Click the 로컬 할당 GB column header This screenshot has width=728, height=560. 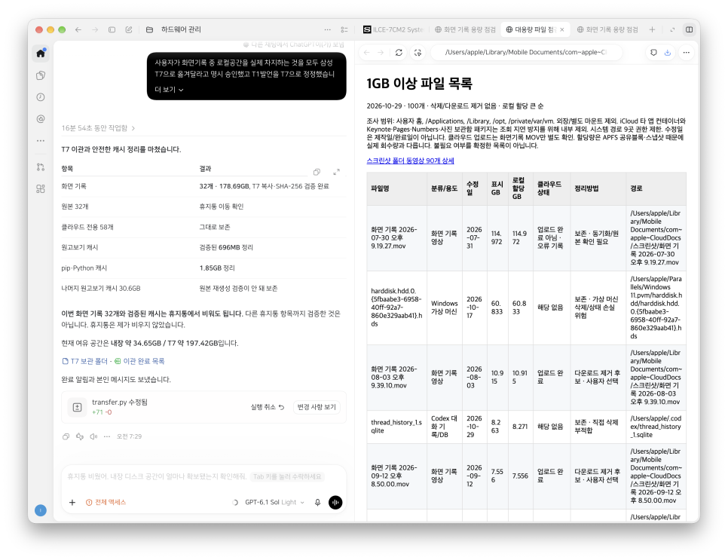click(521, 188)
